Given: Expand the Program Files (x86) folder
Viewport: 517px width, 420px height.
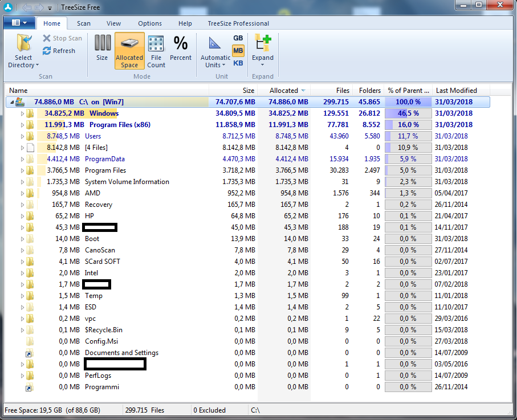Looking at the screenshot, I should click(x=22, y=125).
